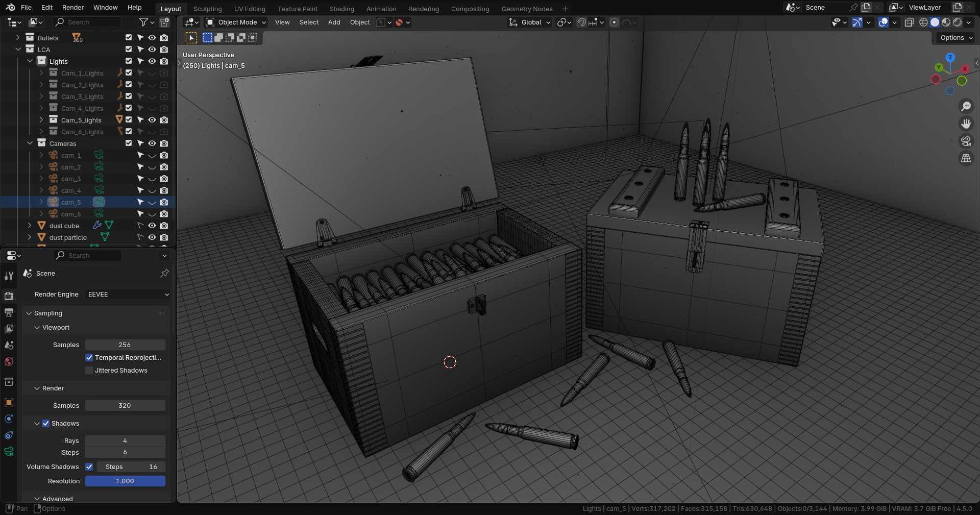Viewport: 980px width, 515px height.
Task: Toggle proportional editing icon
Action: coord(615,22)
